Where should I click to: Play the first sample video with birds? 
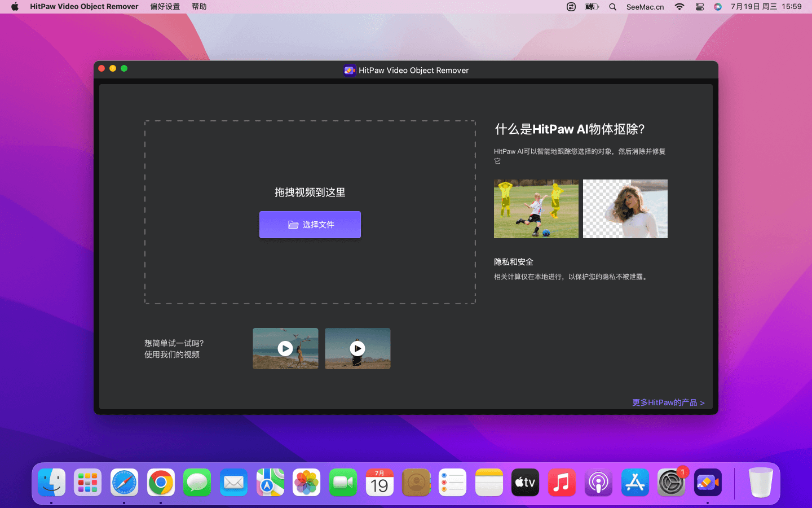point(285,349)
